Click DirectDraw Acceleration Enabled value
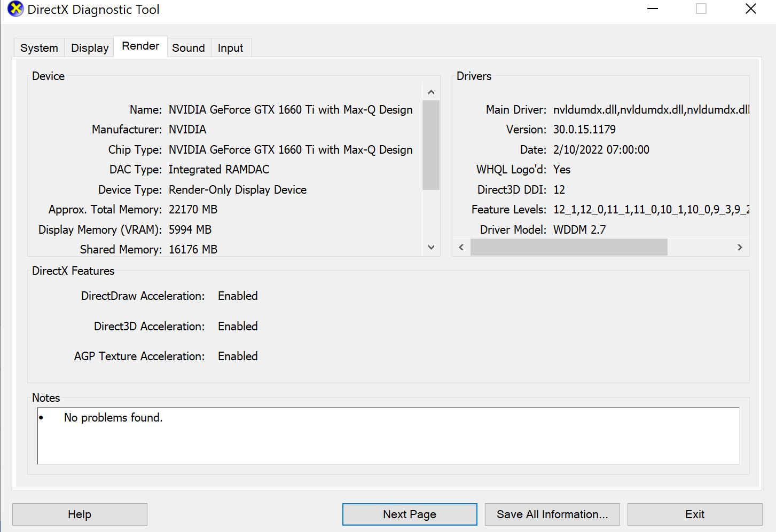 [x=238, y=296]
